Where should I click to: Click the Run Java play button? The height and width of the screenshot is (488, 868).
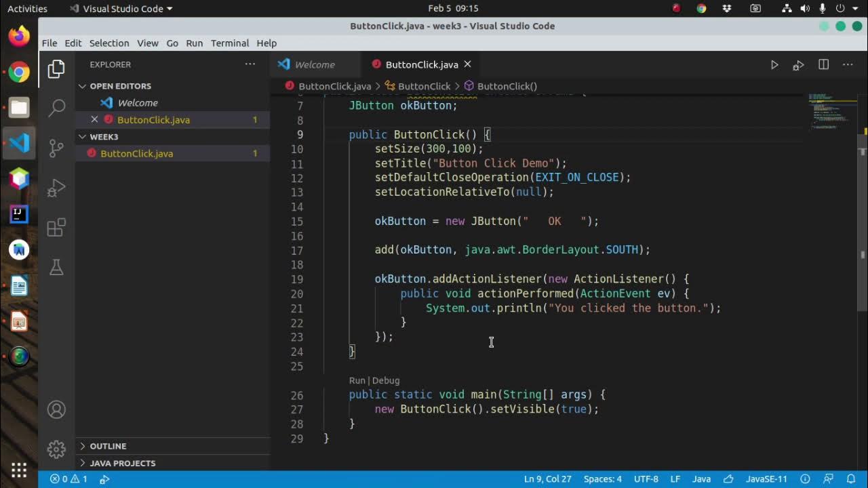coord(774,64)
